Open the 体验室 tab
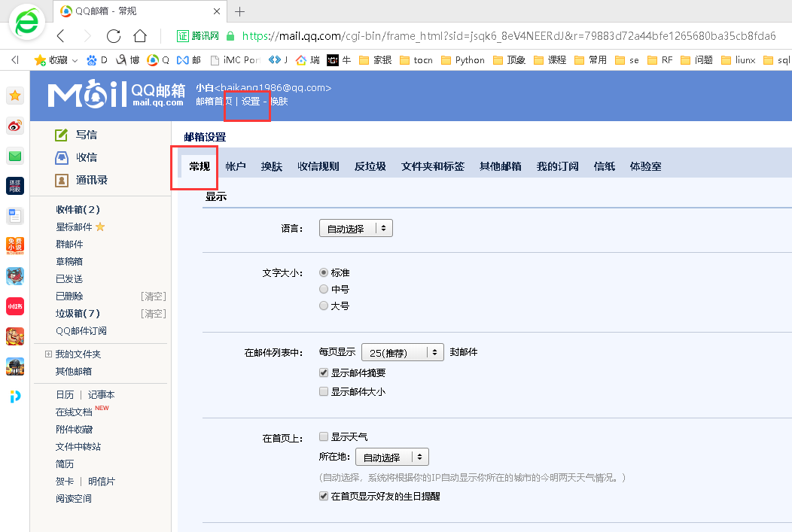 click(x=646, y=166)
